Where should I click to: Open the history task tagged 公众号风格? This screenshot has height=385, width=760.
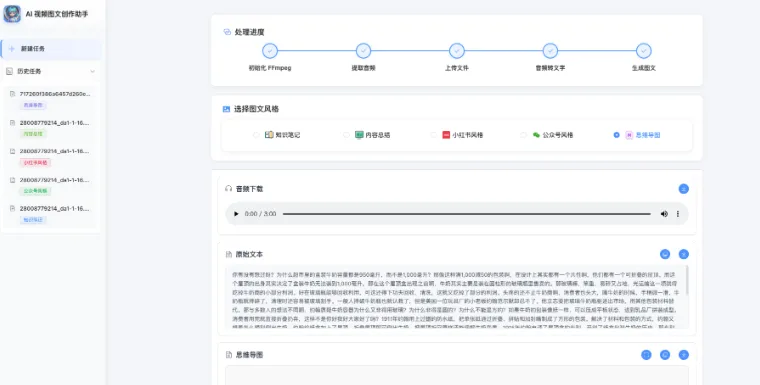[x=51, y=185]
